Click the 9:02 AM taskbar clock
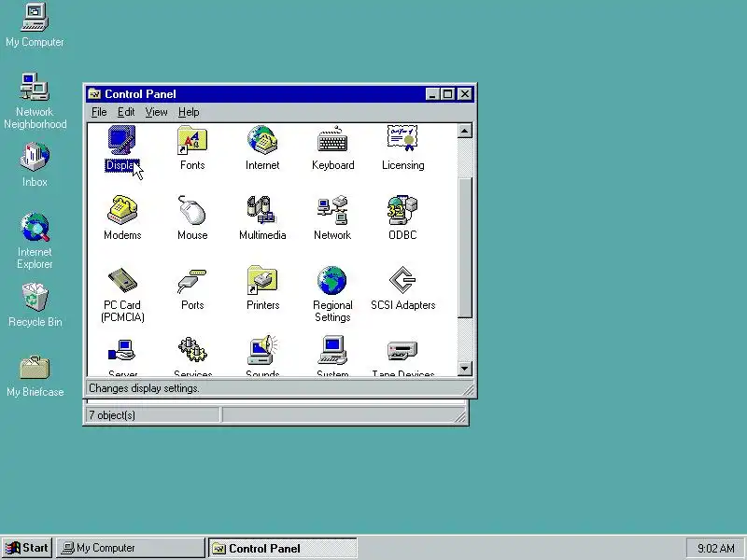This screenshot has height=560, width=747. (715, 548)
